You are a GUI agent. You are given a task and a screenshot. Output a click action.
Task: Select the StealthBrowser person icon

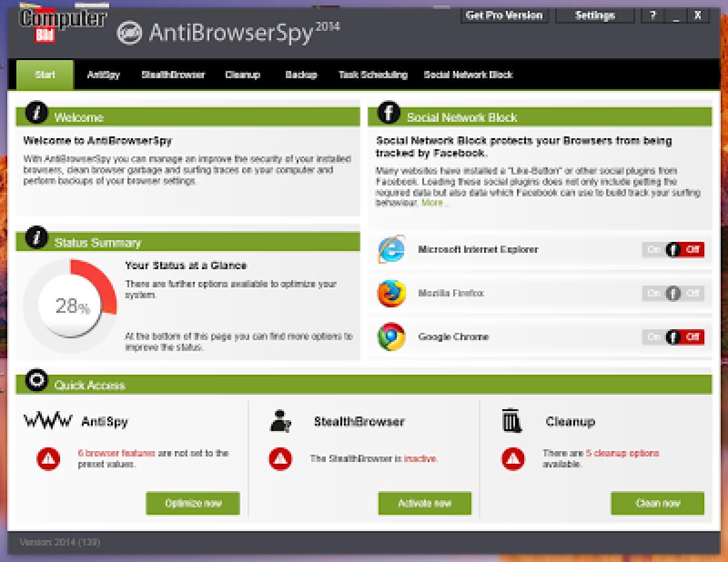pyautogui.click(x=279, y=421)
